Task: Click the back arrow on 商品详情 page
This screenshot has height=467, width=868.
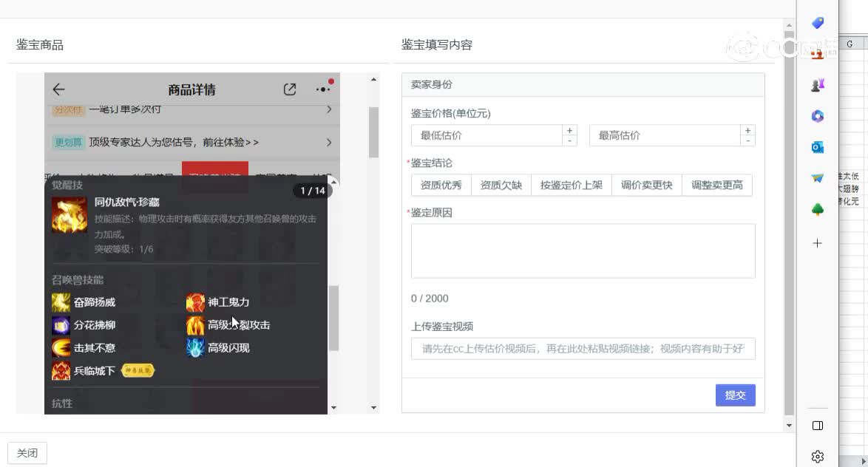Action: coord(59,89)
